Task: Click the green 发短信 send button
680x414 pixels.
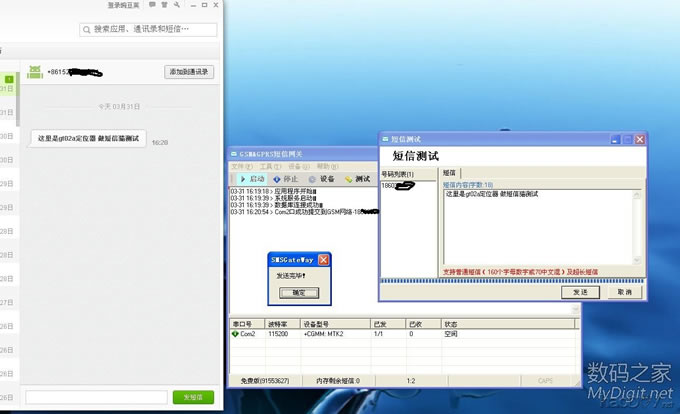Action: 193,397
